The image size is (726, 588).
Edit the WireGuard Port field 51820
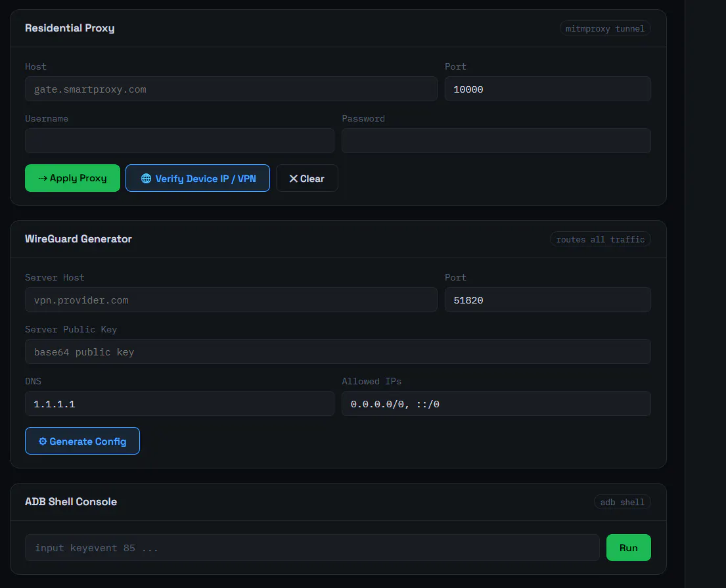[x=548, y=300]
